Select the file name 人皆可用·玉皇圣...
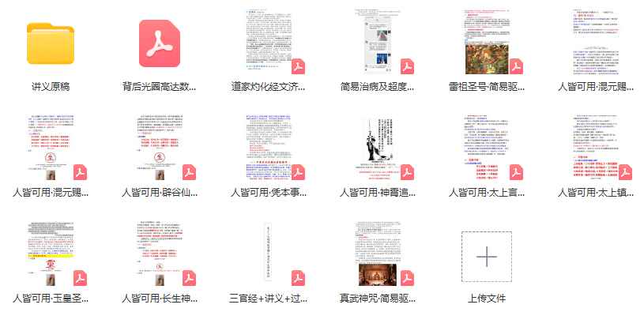The image size is (644, 327). pos(51,299)
